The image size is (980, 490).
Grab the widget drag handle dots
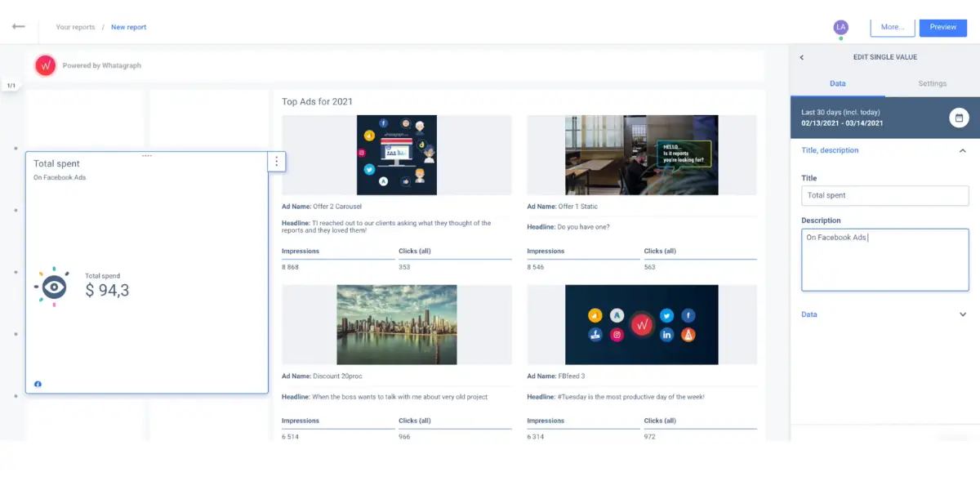tap(147, 155)
